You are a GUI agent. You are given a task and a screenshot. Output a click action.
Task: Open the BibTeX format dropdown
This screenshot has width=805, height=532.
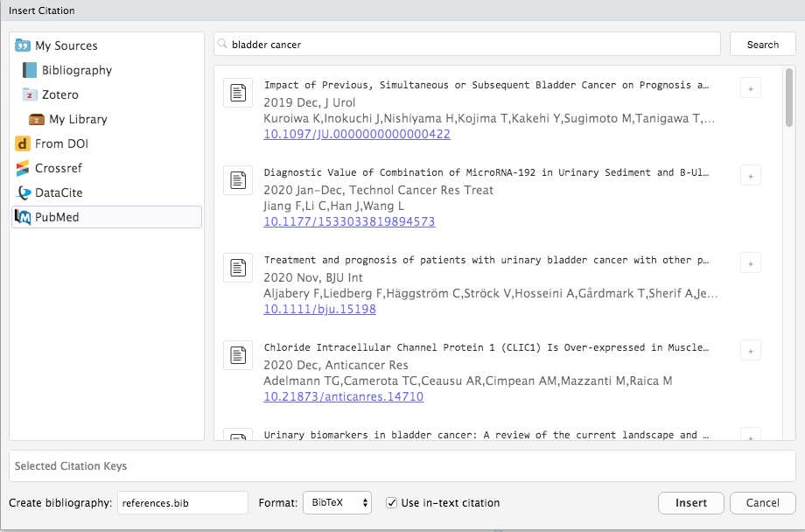point(337,503)
